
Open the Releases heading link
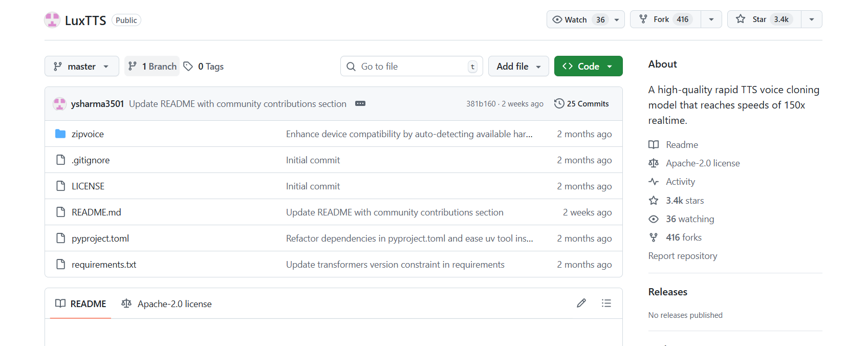pos(668,292)
